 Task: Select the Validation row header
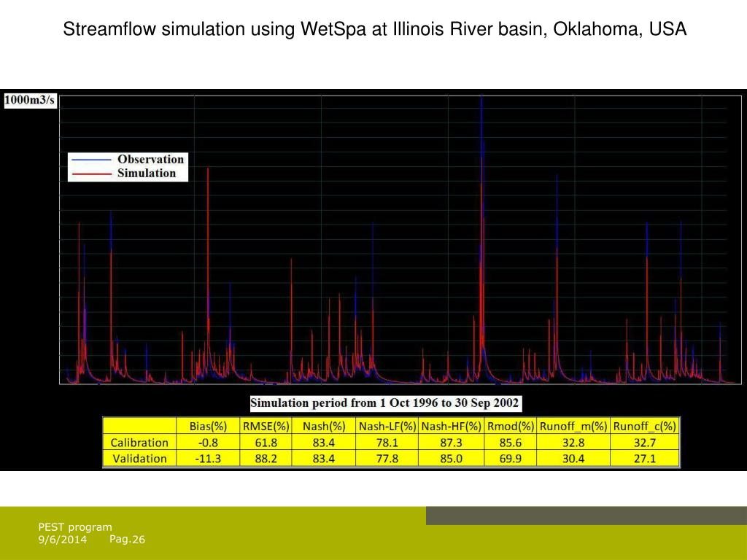click(x=139, y=459)
